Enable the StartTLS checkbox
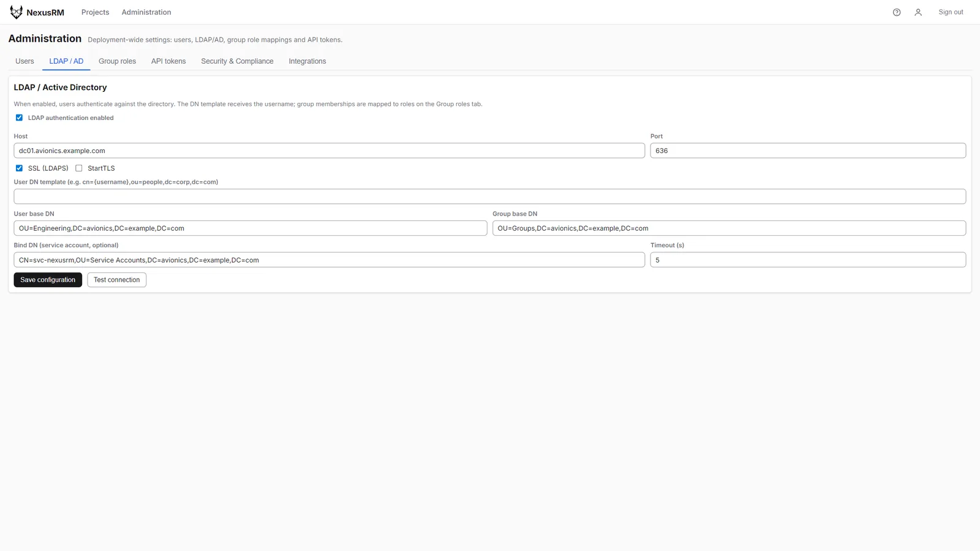The height and width of the screenshot is (551, 980). pos(79,168)
